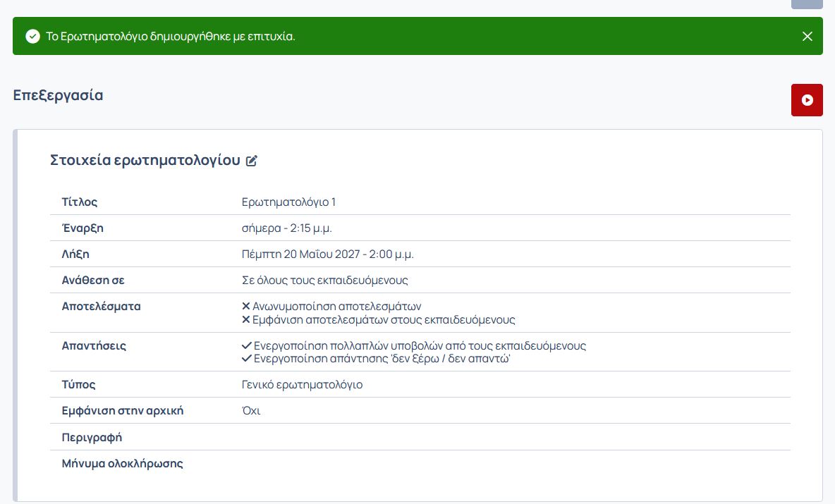This screenshot has height=504, width=835.
Task: Click checkmark before Ενεργοποίηση πολλαπλών υποβολών
Action: [x=246, y=346]
